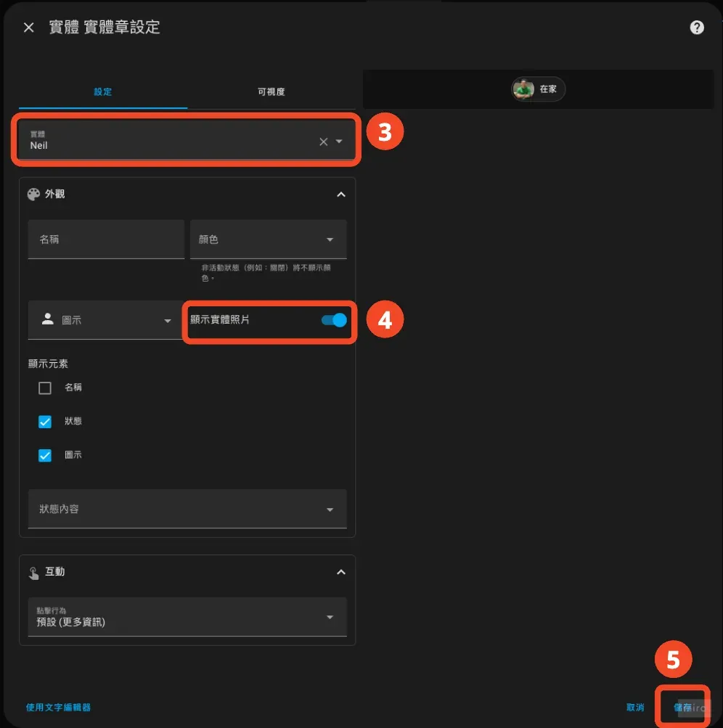Click the hand icon beside 互動

[32, 572]
